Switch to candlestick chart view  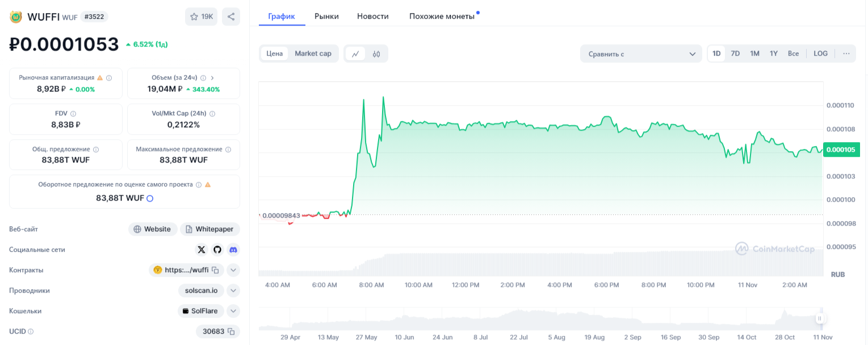tap(376, 54)
